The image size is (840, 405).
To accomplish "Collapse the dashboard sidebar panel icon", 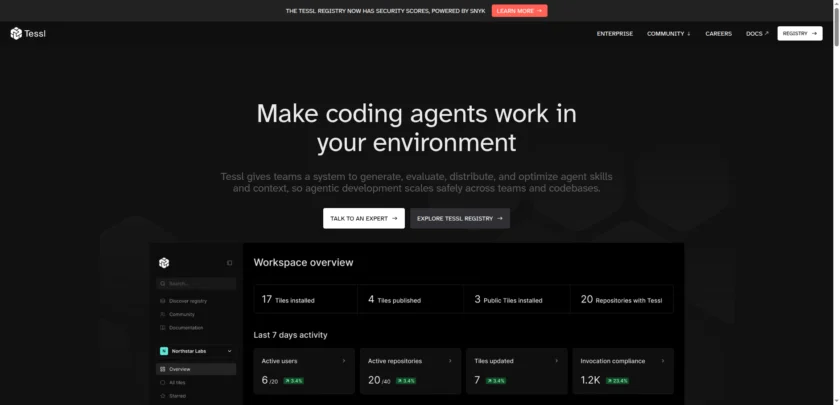I will (x=229, y=263).
